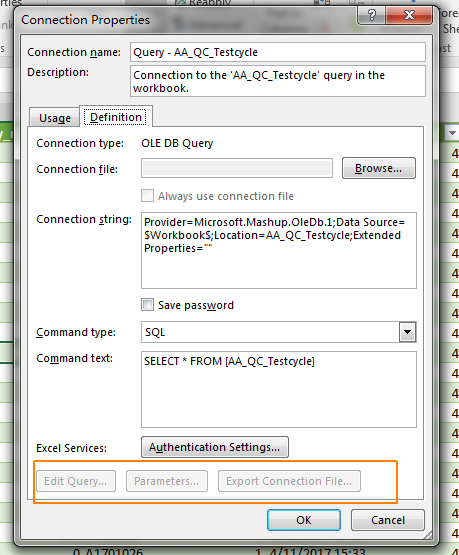The height and width of the screenshot is (555, 459).
Task: Select the Definition tab
Action: [116, 117]
